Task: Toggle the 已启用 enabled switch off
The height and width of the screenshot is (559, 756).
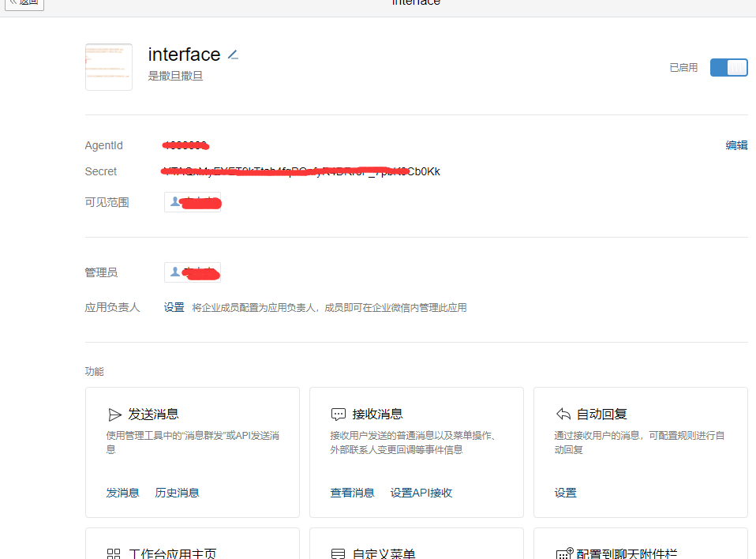Action: (x=728, y=68)
